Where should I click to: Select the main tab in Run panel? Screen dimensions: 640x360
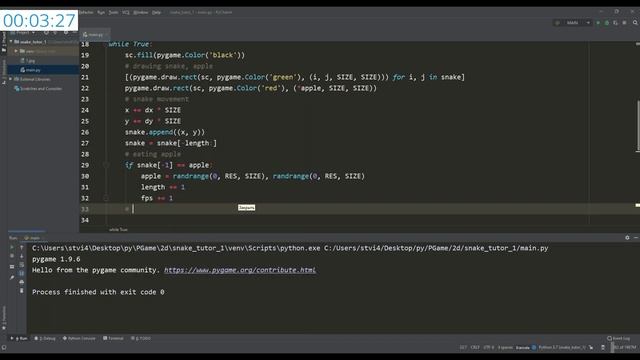[33, 238]
